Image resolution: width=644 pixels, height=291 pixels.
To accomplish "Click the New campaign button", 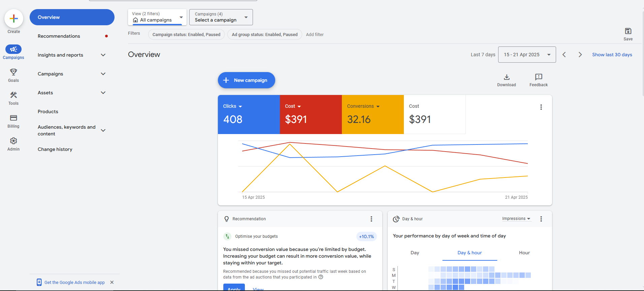I will click(x=246, y=80).
